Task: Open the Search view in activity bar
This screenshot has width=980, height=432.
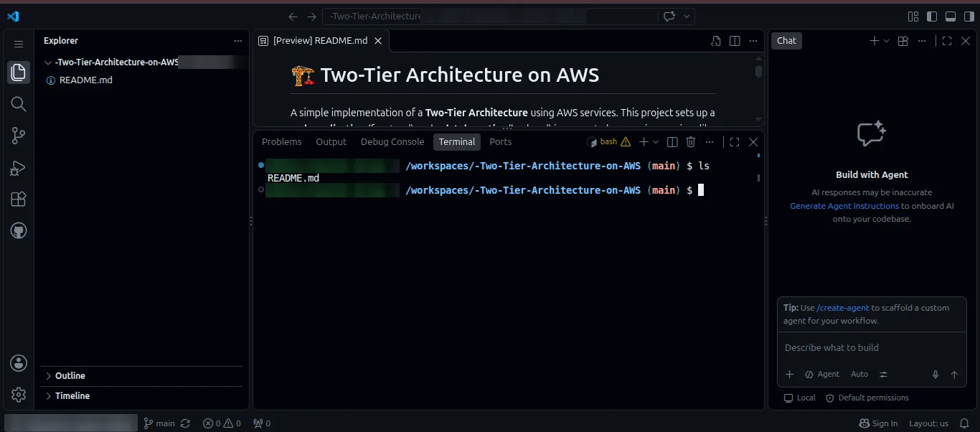Action: (x=19, y=104)
